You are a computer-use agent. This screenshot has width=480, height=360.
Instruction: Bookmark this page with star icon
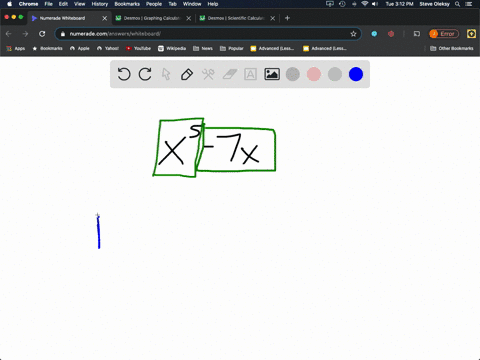click(353, 34)
